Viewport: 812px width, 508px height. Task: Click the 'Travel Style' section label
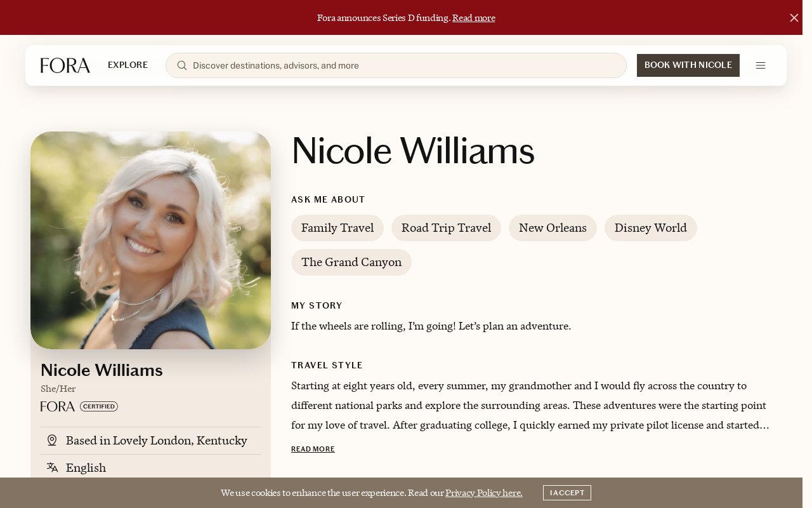[327, 365]
